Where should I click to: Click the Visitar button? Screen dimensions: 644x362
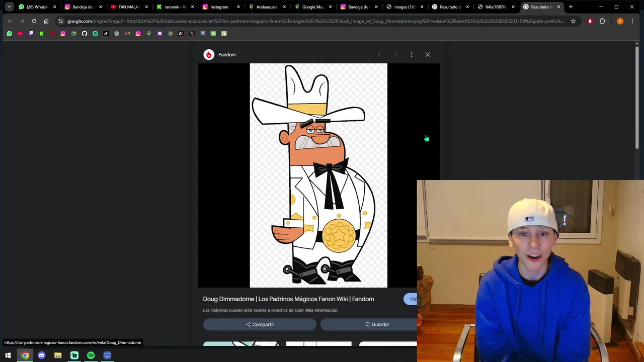411,299
